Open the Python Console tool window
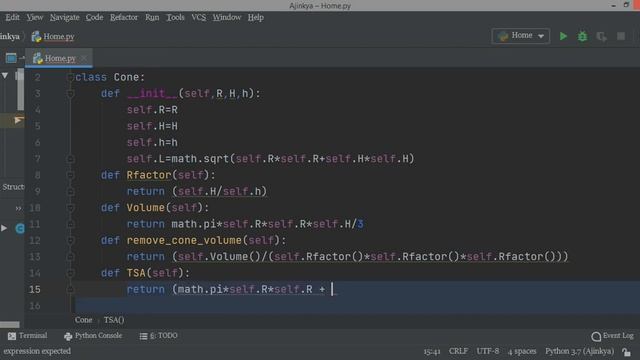This screenshot has height=360, width=640. pyautogui.click(x=93, y=336)
